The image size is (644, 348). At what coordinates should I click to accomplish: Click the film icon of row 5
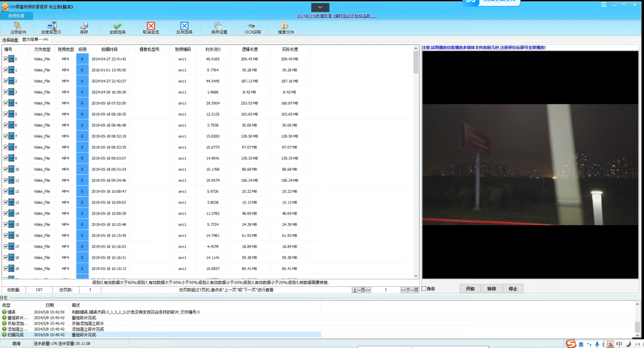[x=11, y=114]
